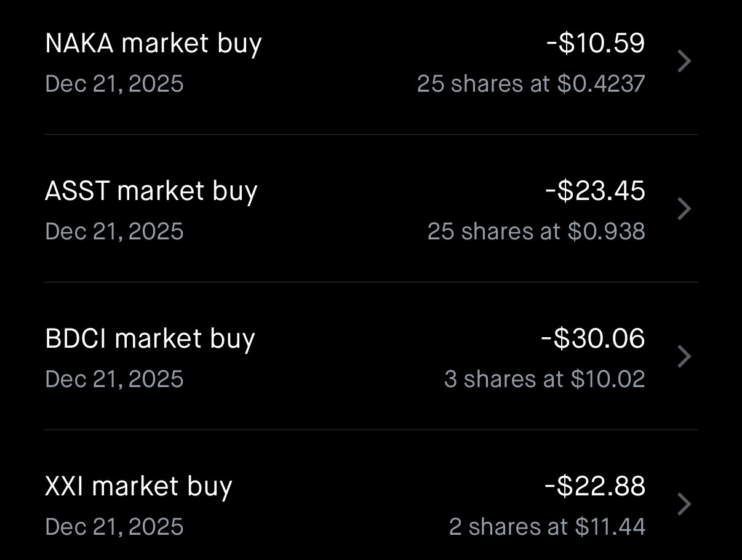Click '25 shares at $0.938' detail text
The width and height of the screenshot is (742, 560).
[536, 231]
